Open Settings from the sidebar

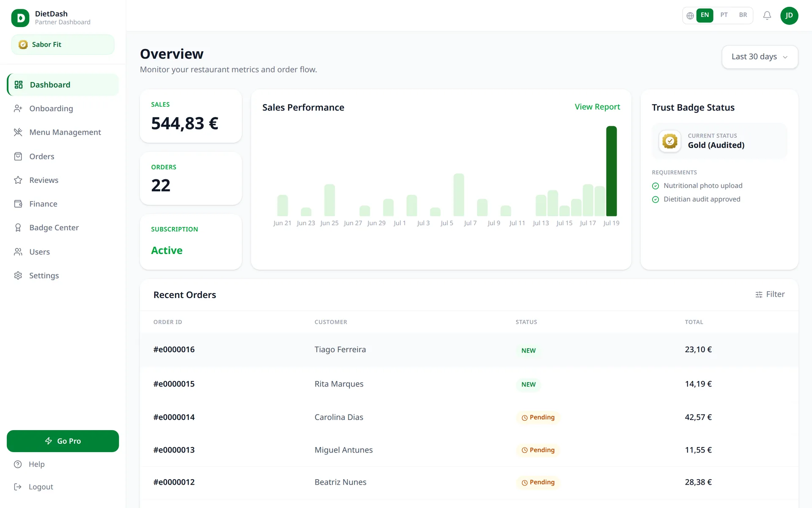click(x=63, y=276)
